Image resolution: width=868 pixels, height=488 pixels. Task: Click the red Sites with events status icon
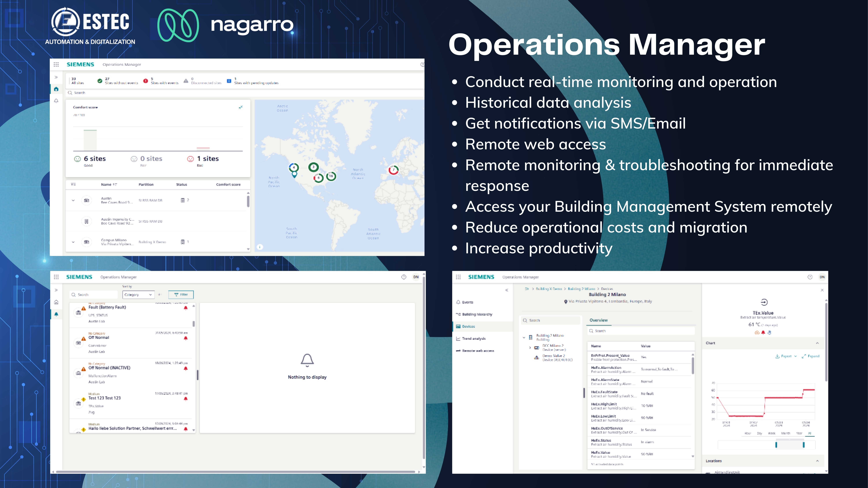(x=146, y=81)
